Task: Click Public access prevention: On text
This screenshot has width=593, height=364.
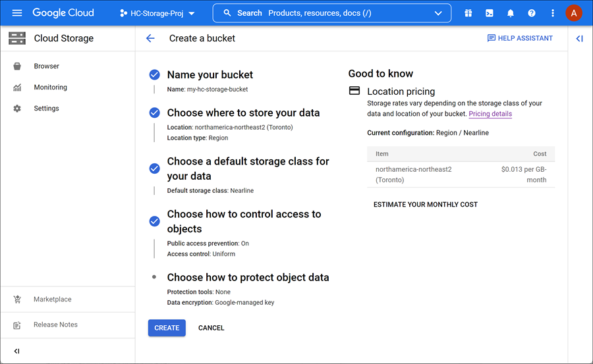Action: point(208,244)
